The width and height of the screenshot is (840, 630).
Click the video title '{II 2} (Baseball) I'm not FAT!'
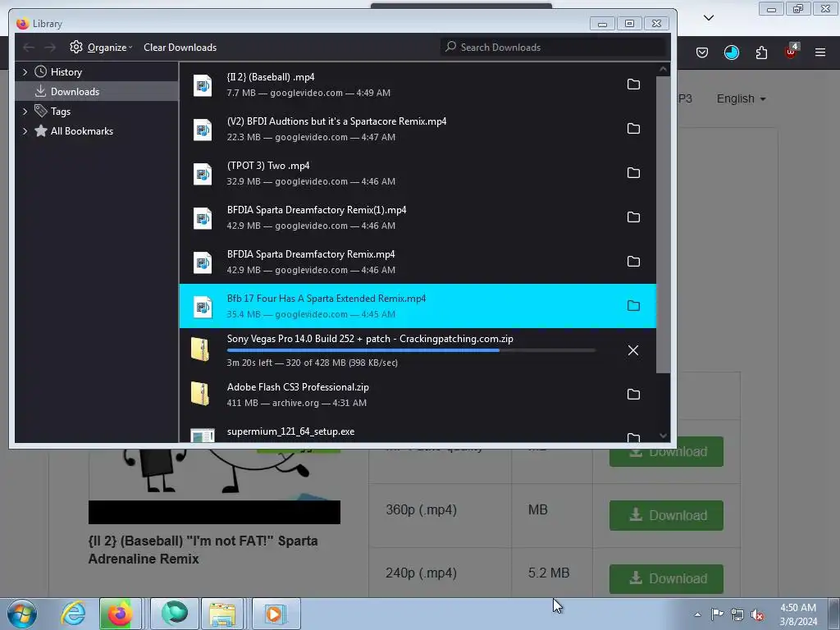pyautogui.click(x=203, y=550)
